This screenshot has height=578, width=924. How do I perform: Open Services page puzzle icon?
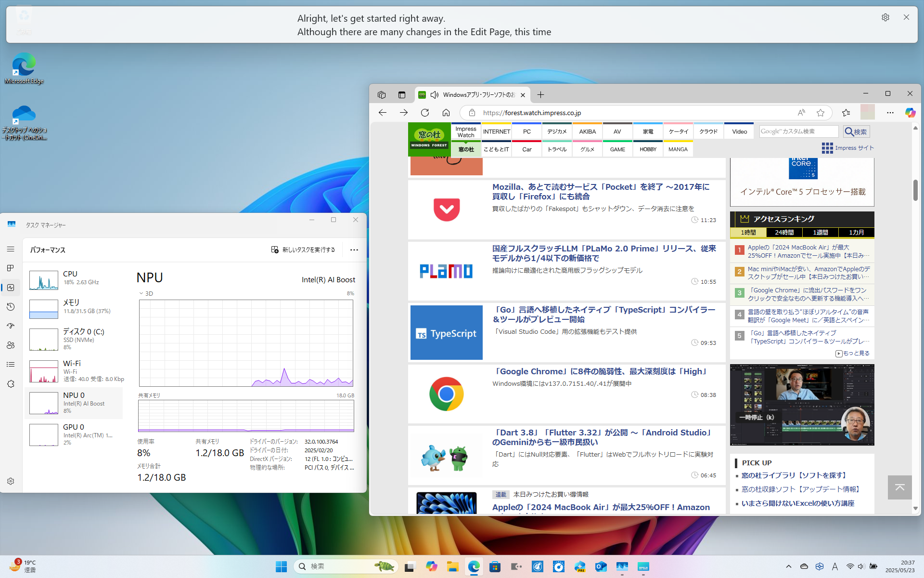tap(11, 384)
